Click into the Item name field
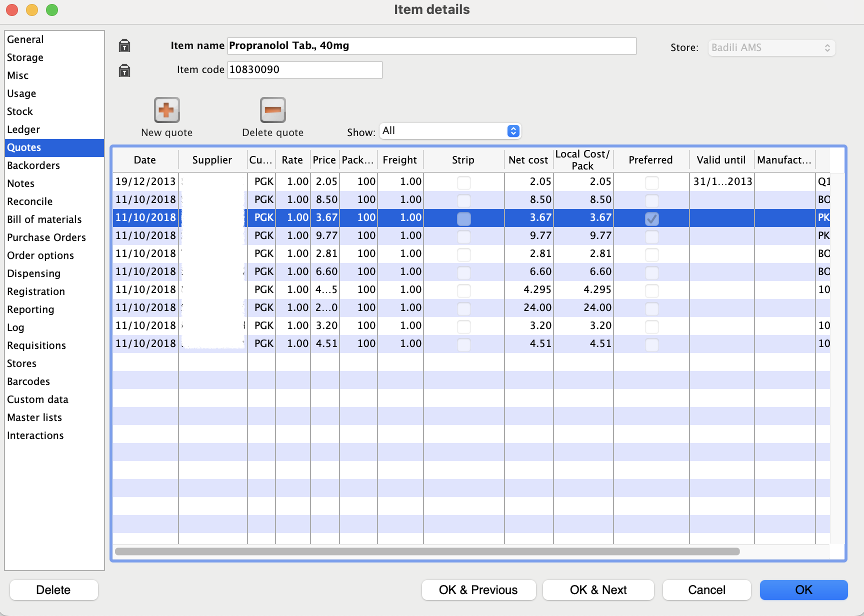This screenshot has height=616, width=864. pos(431,46)
